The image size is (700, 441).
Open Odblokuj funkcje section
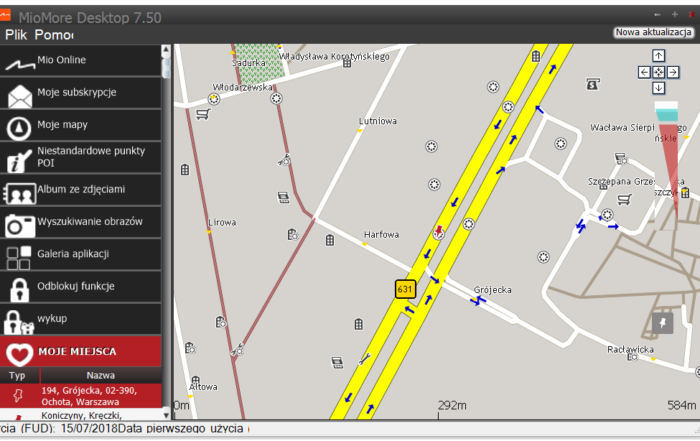click(80, 287)
